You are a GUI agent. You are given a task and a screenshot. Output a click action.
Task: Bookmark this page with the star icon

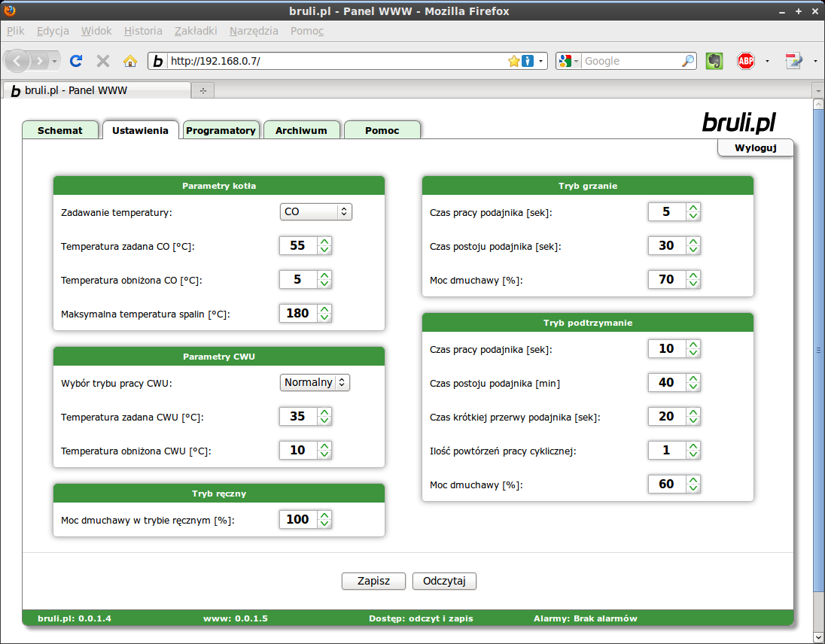(513, 61)
